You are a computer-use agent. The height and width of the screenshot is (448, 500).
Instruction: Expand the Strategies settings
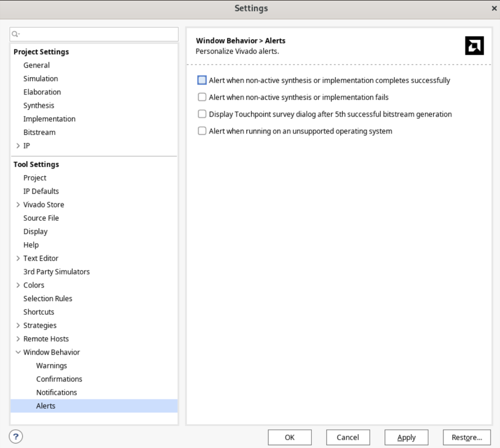17,325
